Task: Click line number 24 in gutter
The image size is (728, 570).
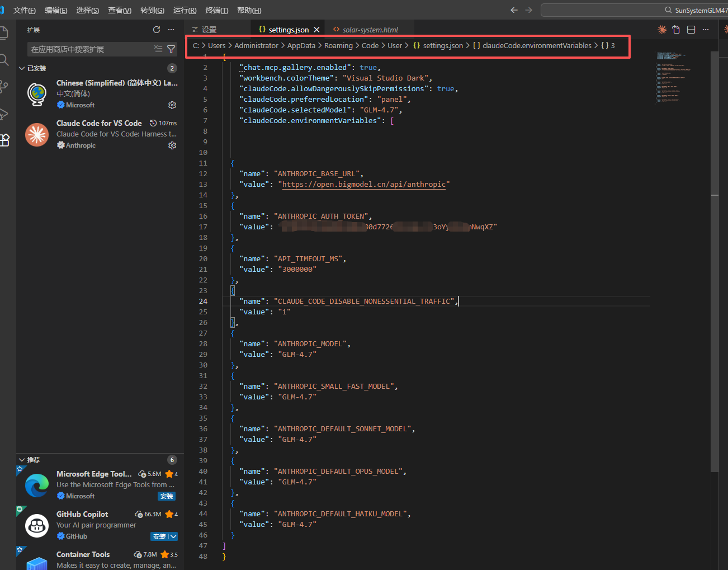Action: (203, 302)
